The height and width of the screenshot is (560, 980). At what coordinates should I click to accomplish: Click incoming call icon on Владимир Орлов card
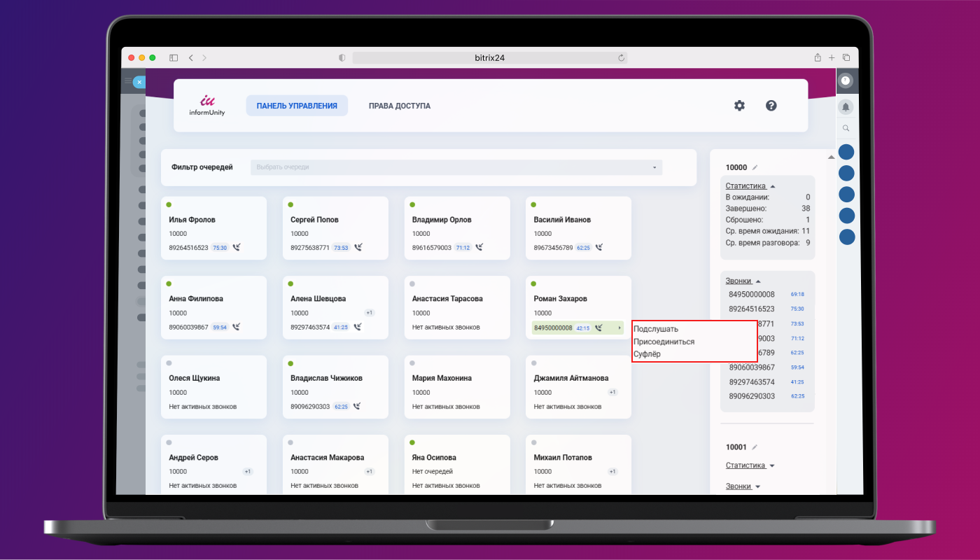479,247
